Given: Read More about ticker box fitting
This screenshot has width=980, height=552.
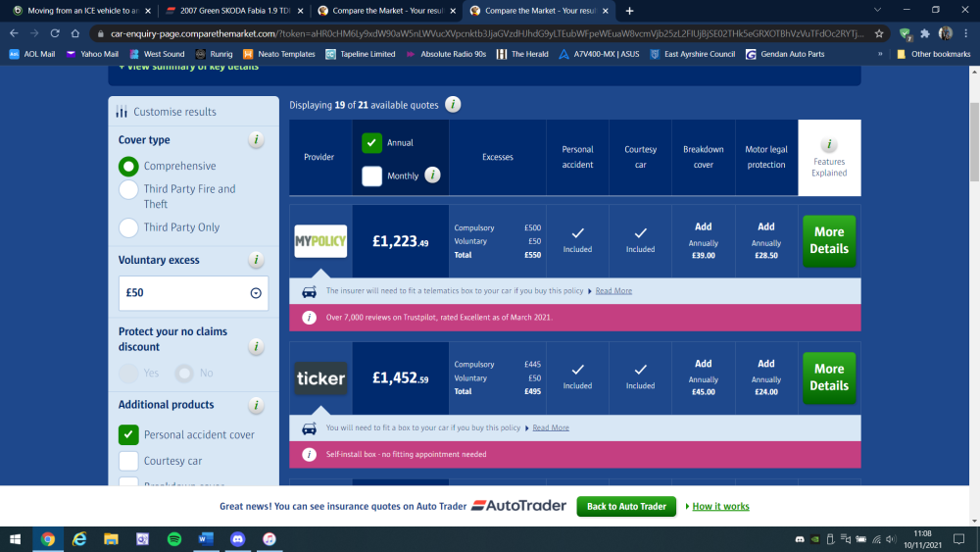Looking at the screenshot, I should pyautogui.click(x=550, y=427).
